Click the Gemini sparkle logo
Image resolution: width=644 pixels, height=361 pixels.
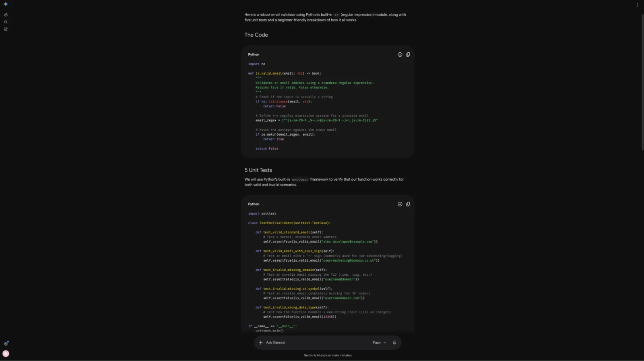[6, 4]
